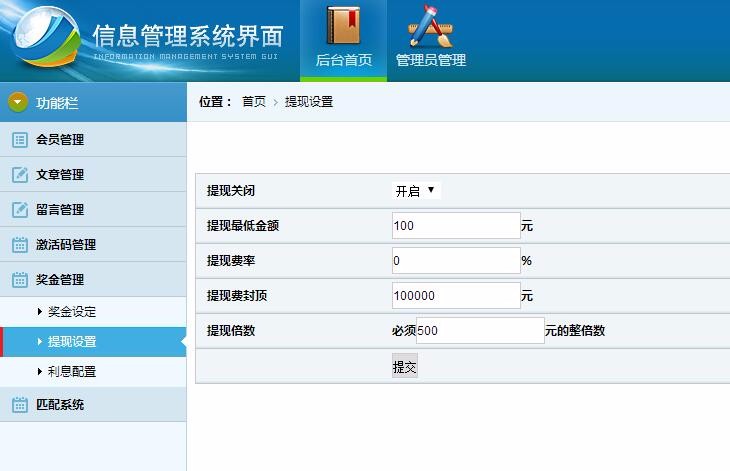Screen dimensions: 730x471
Task: Click the globe logo in the header
Action: tap(46, 37)
